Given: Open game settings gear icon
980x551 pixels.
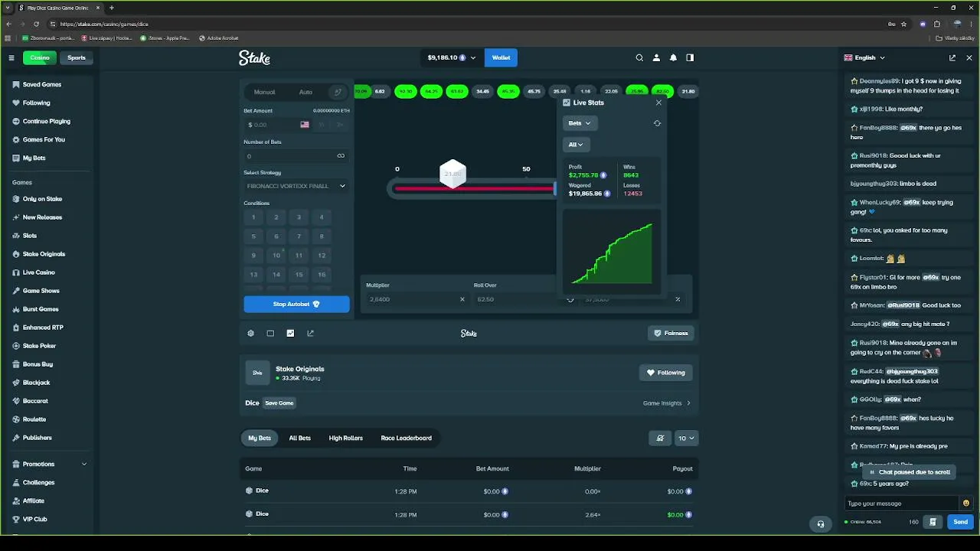Looking at the screenshot, I should click(250, 333).
